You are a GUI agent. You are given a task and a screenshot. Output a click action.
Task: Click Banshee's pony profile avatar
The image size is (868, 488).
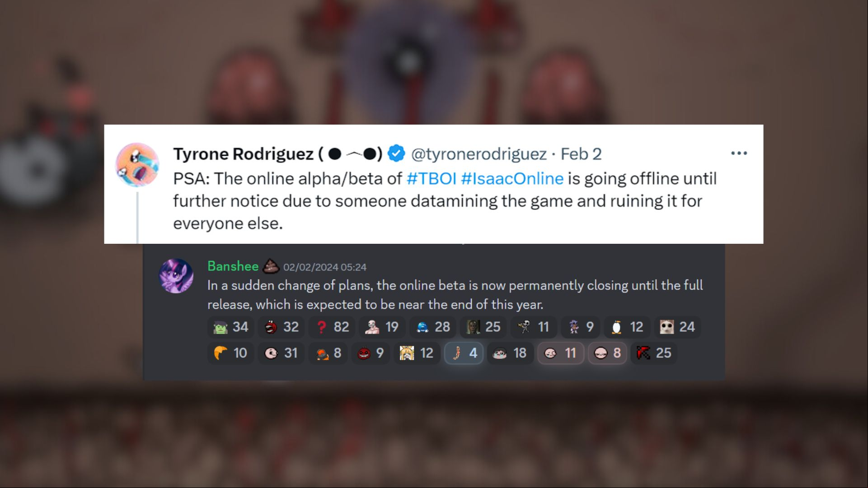coord(176,276)
